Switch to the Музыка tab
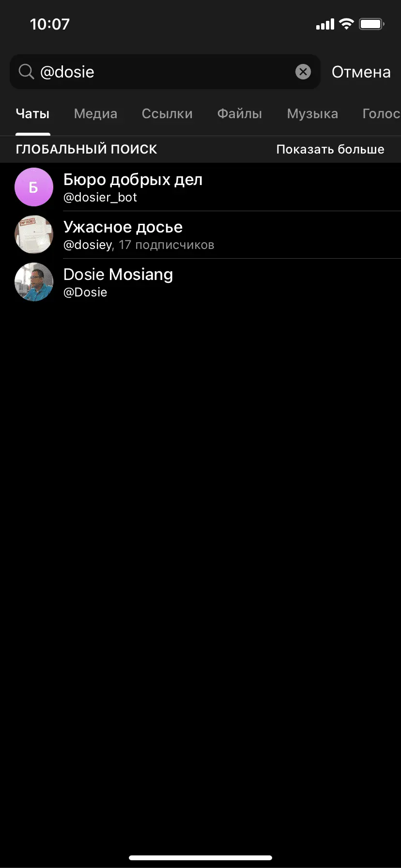Viewport: 401px width, 868px height. tap(312, 114)
